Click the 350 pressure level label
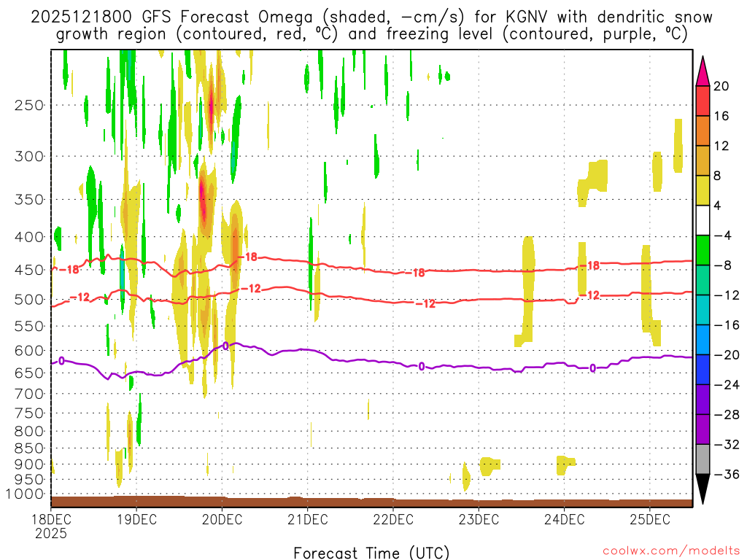The width and height of the screenshot is (747, 560). coord(29,199)
